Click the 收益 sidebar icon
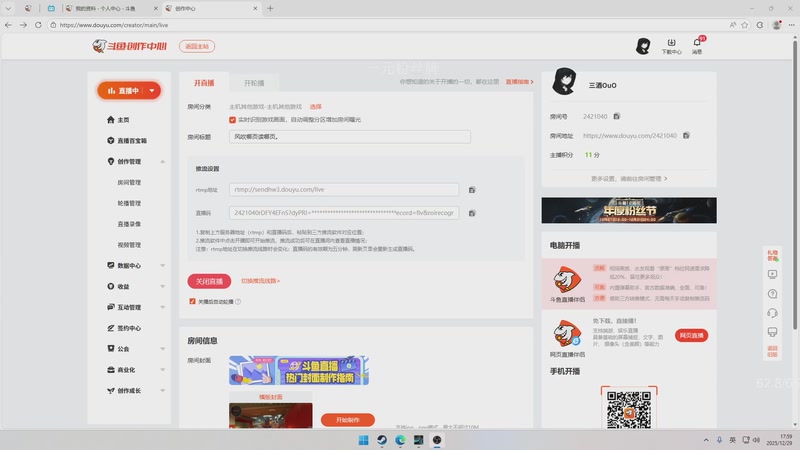This screenshot has height=450, width=800. point(111,286)
